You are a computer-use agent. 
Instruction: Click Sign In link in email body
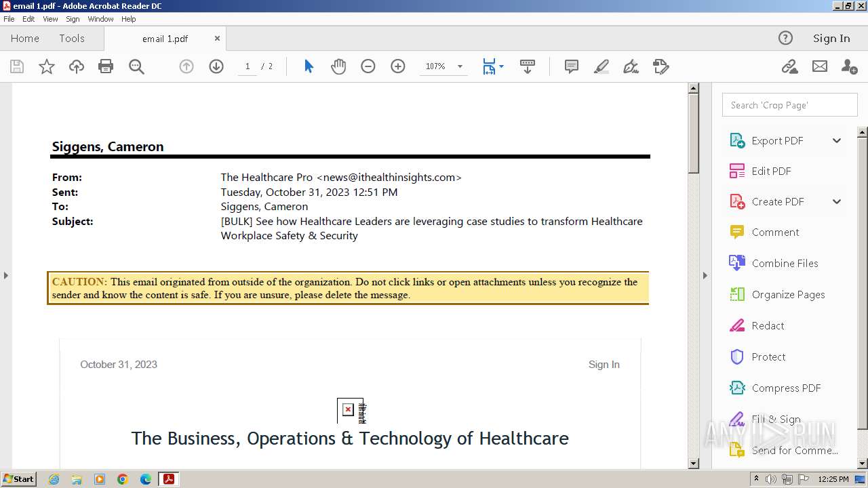coord(604,365)
